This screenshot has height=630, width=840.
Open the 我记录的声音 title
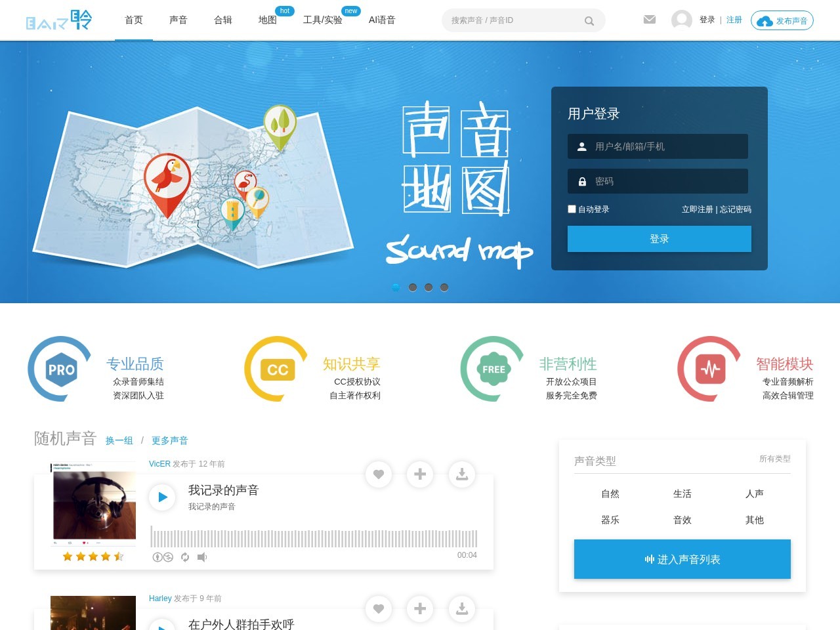(224, 490)
